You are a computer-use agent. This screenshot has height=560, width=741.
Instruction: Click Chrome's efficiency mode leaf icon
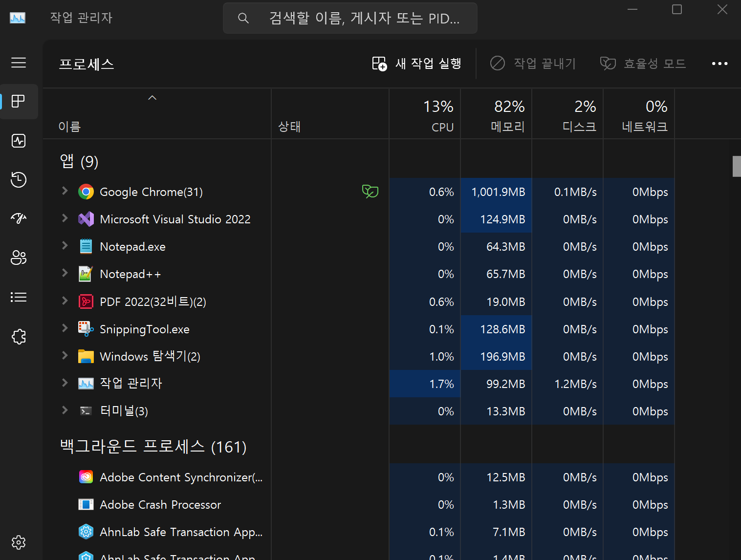click(370, 192)
